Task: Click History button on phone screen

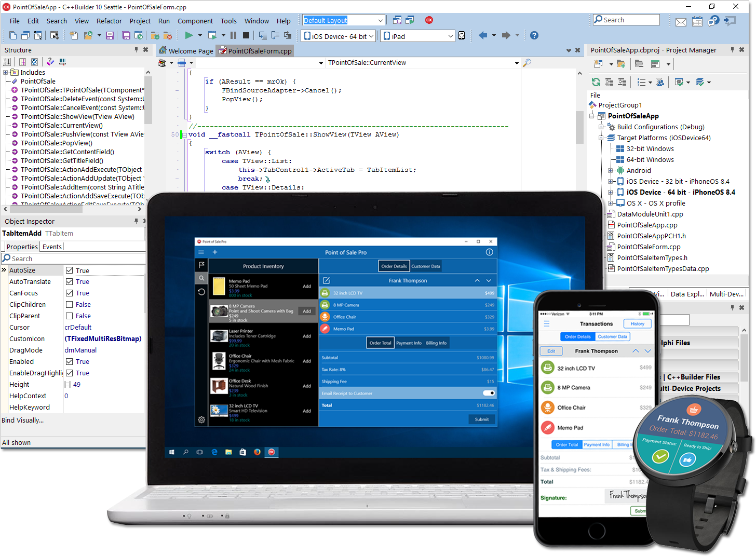Action: (637, 323)
